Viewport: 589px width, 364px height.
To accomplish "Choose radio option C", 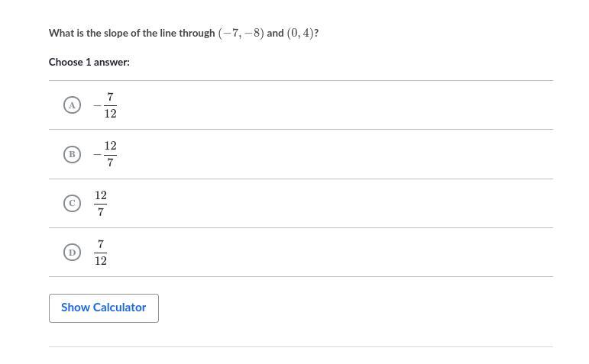I will 72,203.
